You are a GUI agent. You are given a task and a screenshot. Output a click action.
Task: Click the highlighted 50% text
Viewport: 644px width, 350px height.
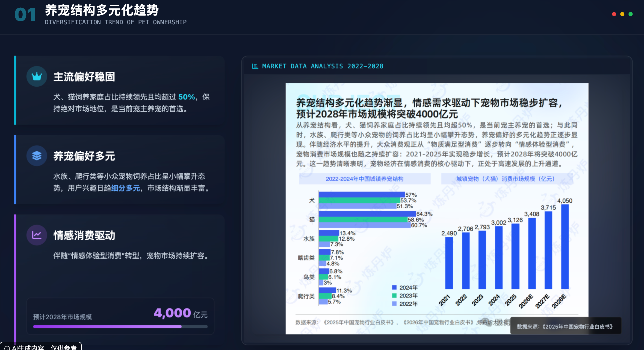(187, 97)
